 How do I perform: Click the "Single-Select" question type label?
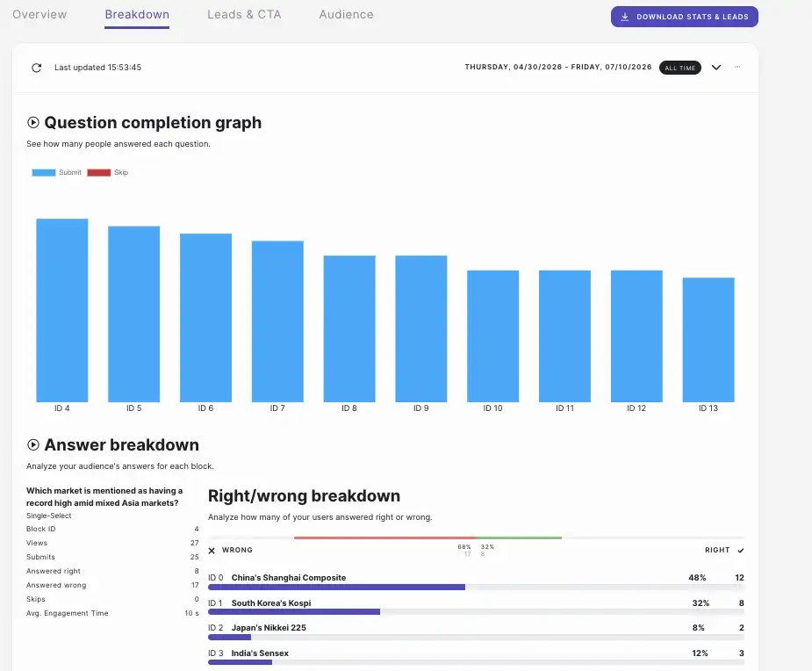pyautogui.click(x=48, y=516)
